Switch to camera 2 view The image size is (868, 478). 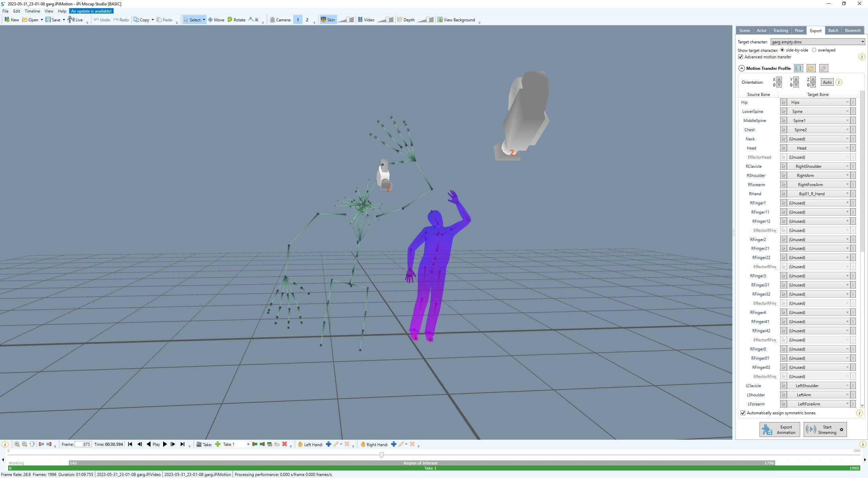coord(307,20)
